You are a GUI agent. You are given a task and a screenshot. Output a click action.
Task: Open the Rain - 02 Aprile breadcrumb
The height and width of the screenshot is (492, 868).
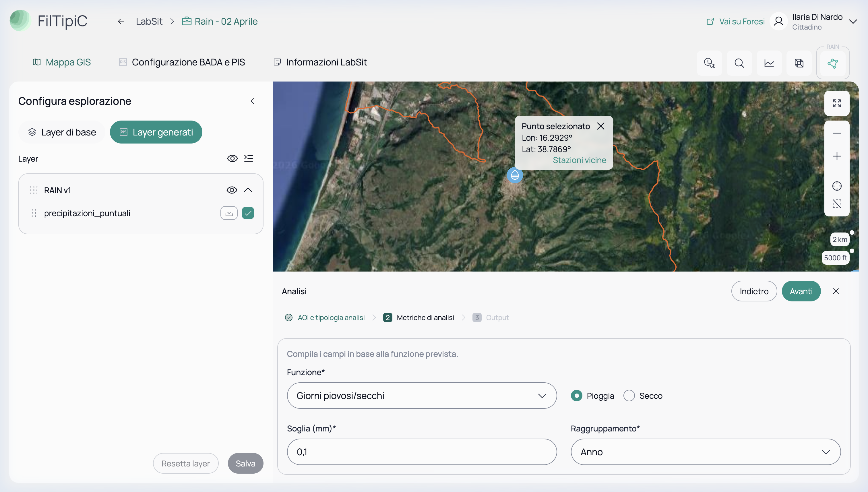[220, 21]
